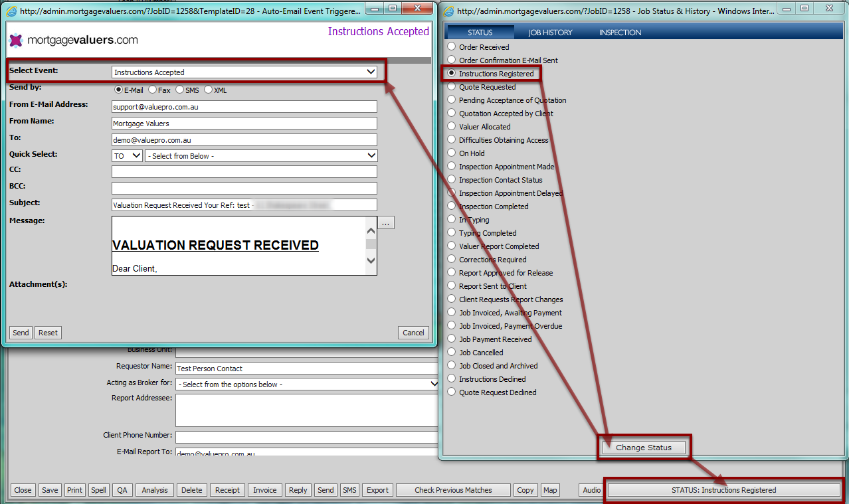Click IE icon in email window title
The width and height of the screenshot is (849, 504).
coord(11,11)
